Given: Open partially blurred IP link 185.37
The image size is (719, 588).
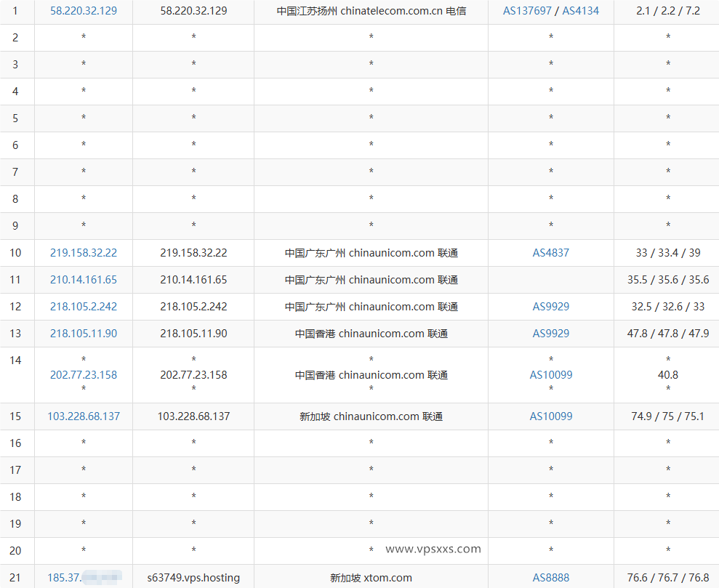Looking at the screenshot, I should click(x=84, y=577).
